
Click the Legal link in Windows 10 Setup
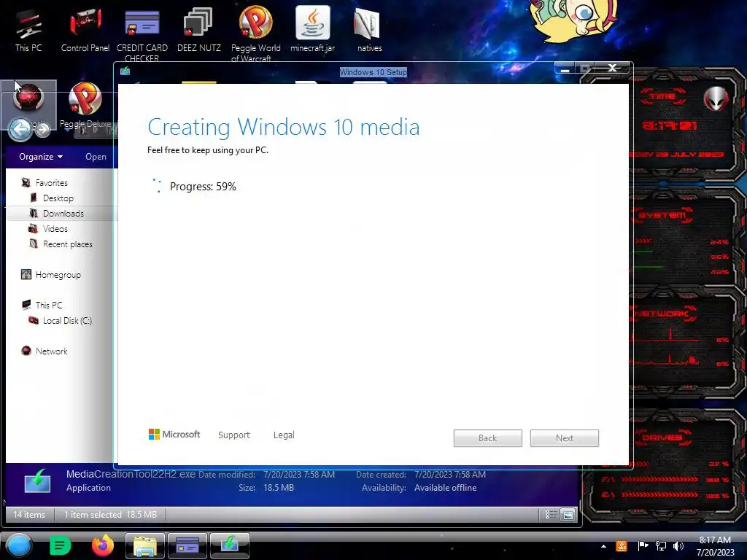284,435
